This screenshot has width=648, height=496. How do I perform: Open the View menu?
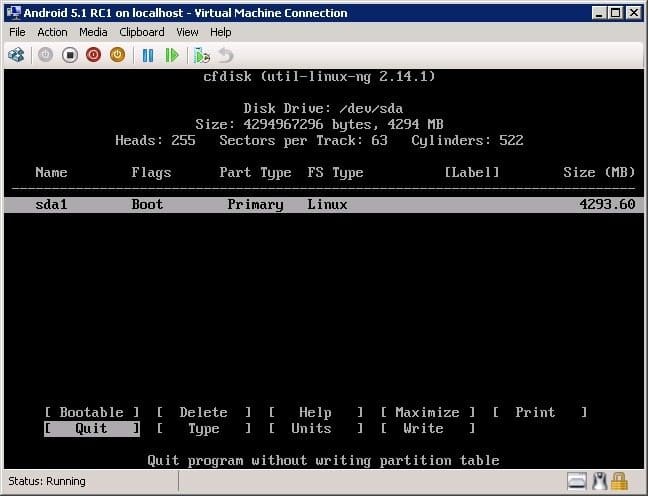(187, 32)
